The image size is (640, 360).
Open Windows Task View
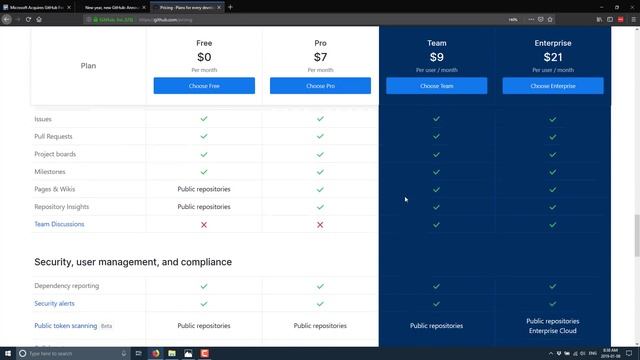138,353
